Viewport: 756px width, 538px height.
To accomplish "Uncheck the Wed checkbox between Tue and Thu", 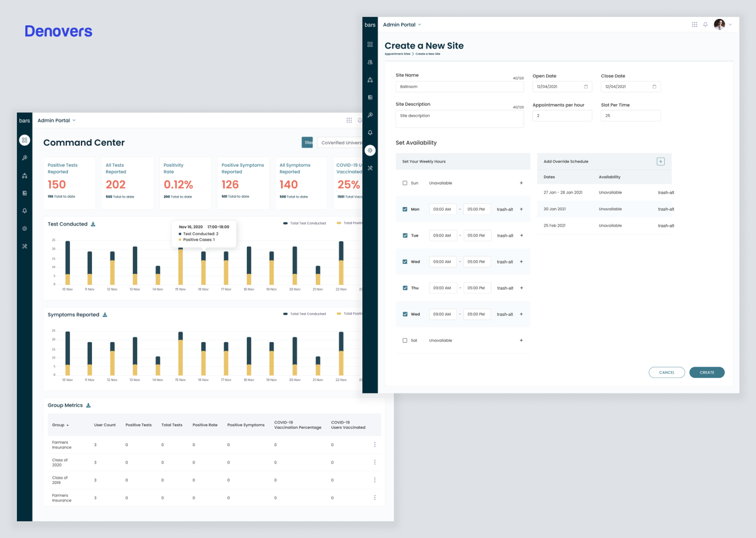I will tap(405, 262).
